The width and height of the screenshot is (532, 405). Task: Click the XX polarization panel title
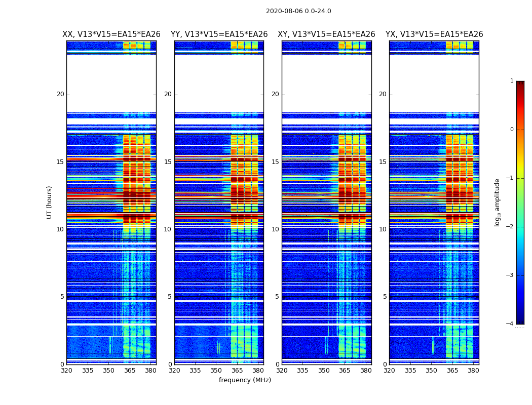(111, 34)
